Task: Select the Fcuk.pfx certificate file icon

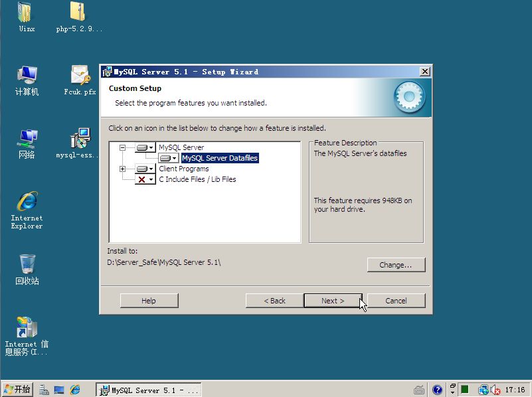Action: [80, 80]
